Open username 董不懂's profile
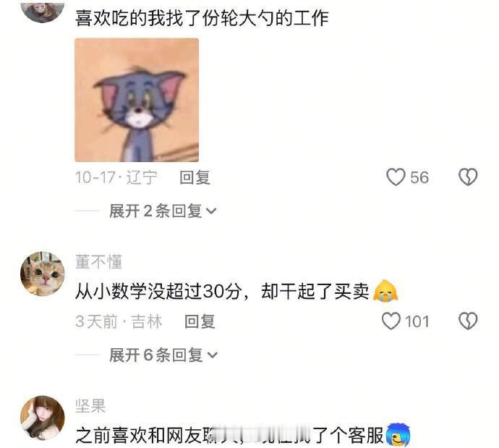 (x=98, y=262)
